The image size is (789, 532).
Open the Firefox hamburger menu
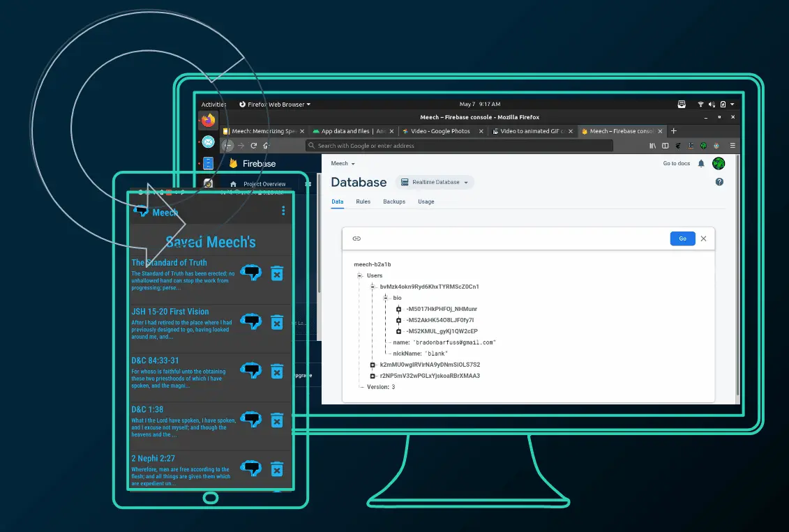(x=732, y=146)
